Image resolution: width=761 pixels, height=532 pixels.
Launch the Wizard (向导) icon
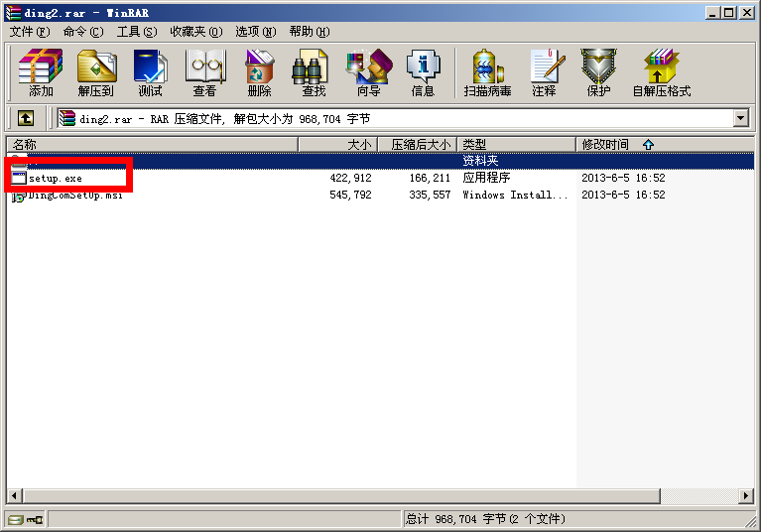tap(369, 72)
